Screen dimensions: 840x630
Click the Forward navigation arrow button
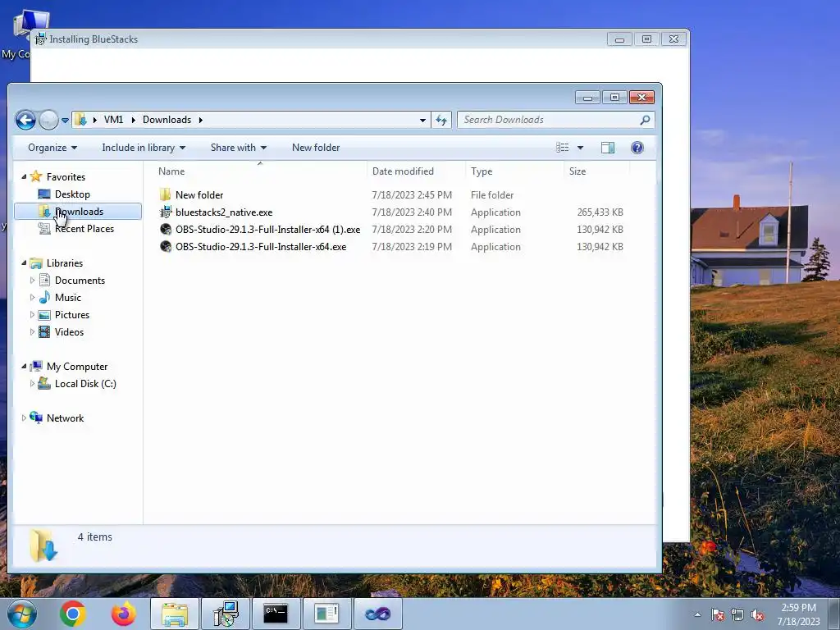coord(48,120)
